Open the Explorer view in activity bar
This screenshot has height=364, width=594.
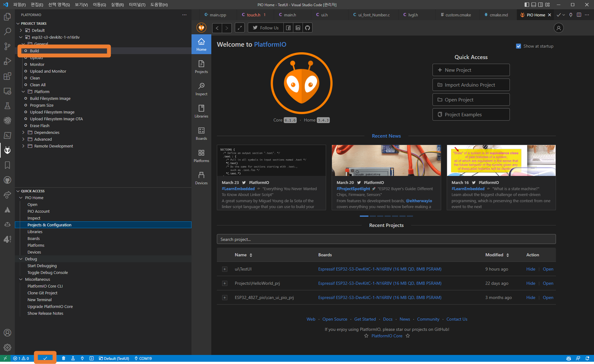[x=7, y=17]
